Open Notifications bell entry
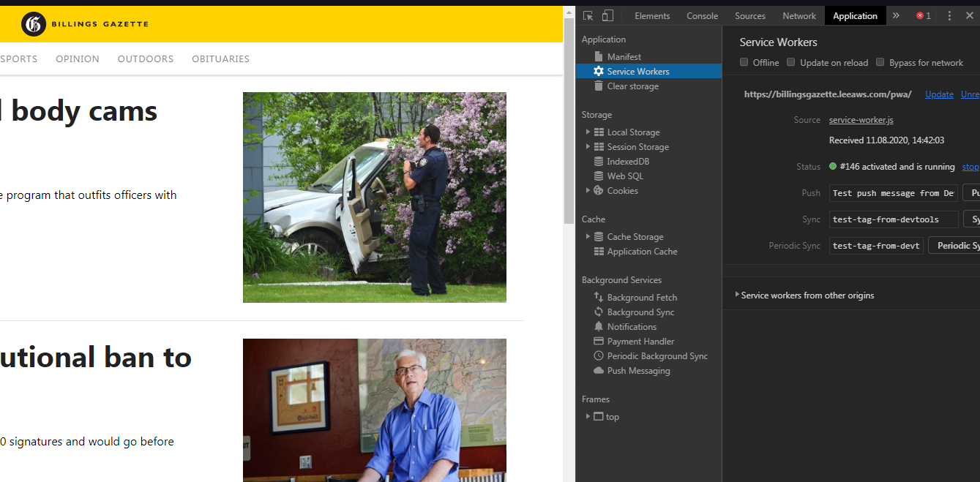Viewport: 980px width, 482px height. pos(631,327)
